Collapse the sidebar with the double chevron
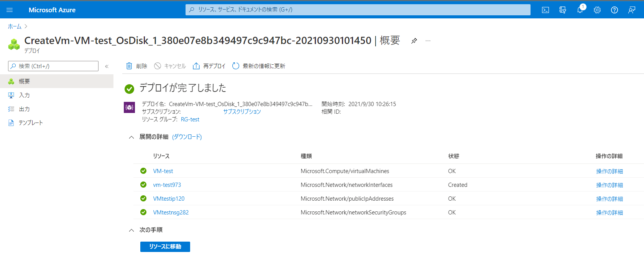644x260 pixels. 107,66
